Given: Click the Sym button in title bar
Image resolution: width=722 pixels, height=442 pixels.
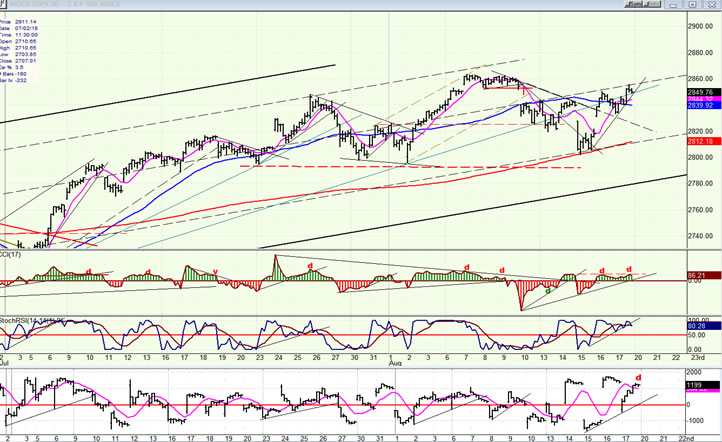Looking at the screenshot, I should click(x=634, y=4).
